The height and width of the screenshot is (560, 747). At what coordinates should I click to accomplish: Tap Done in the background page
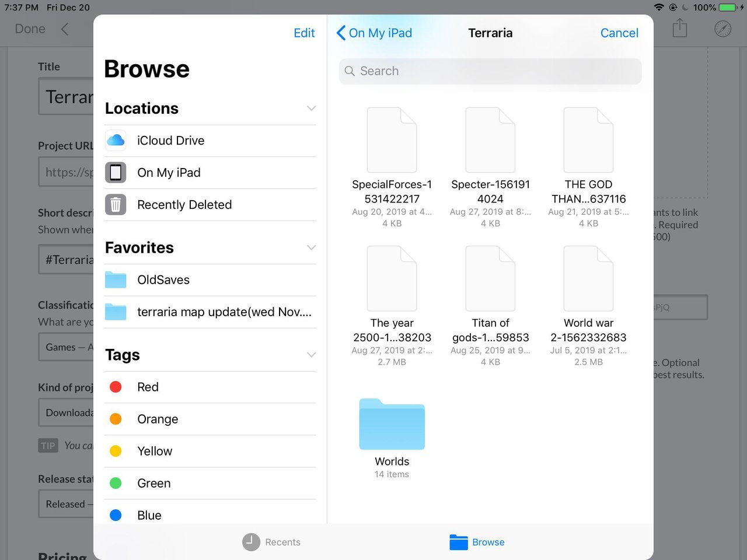30,29
